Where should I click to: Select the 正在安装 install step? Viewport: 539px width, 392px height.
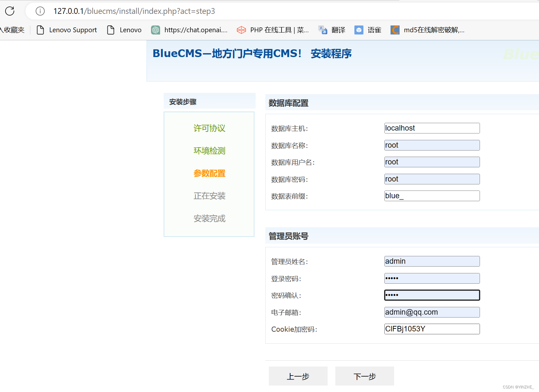[209, 196]
